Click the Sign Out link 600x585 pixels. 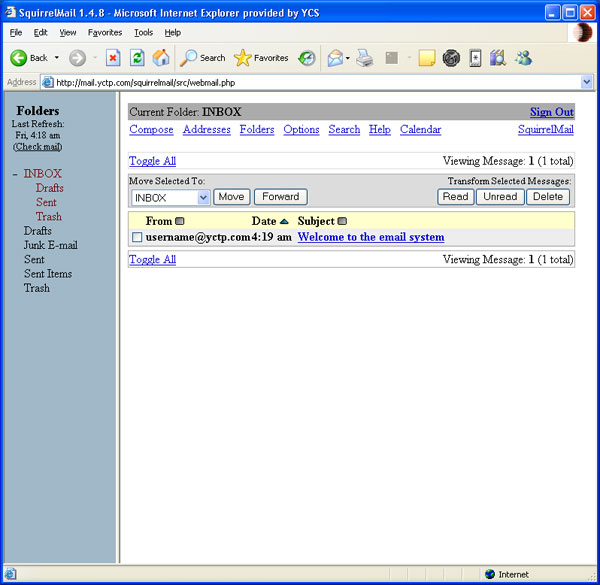click(x=552, y=112)
